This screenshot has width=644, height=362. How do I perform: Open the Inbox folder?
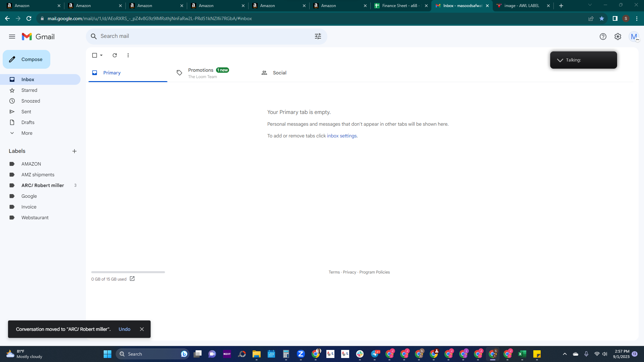click(40, 79)
